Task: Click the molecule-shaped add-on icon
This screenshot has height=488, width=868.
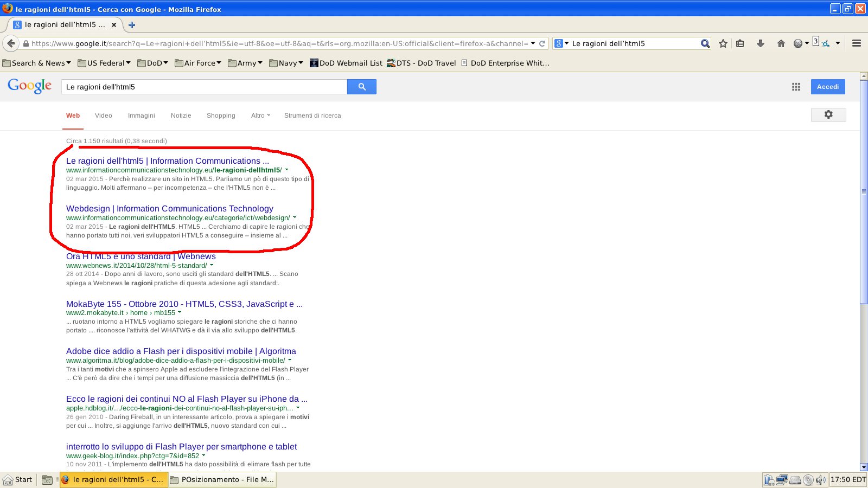Action: 825,43
